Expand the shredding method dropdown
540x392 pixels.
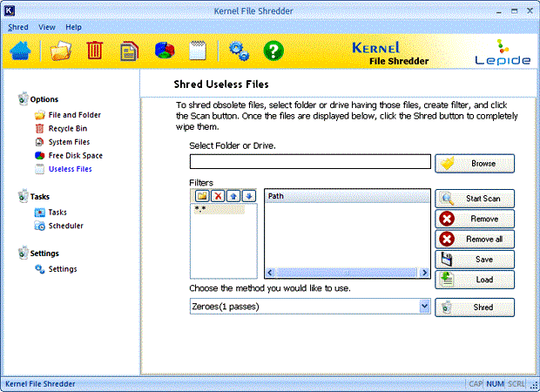pos(425,307)
